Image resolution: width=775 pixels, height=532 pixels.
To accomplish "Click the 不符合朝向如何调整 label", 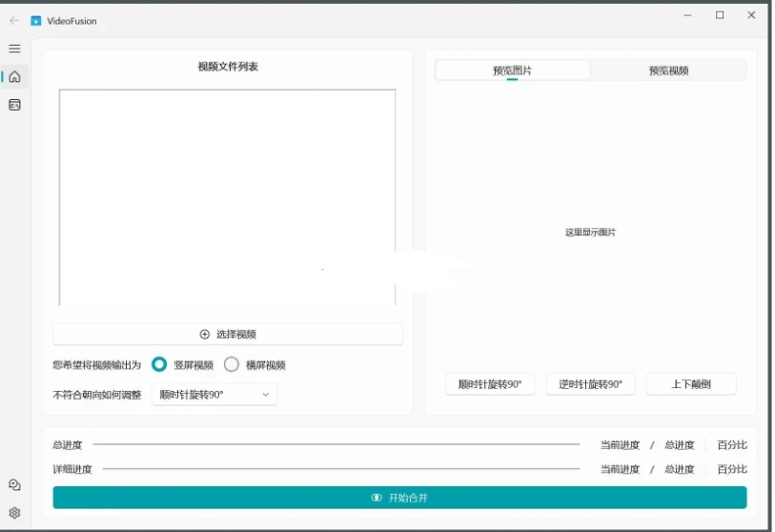I will coord(97,395).
